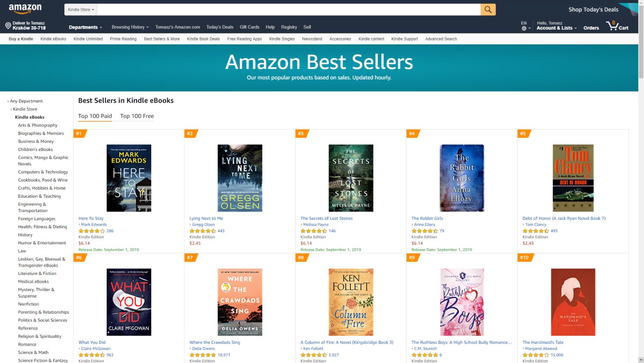644x363 pixels.
Task: Open Today's Deals in navigation bar
Action: (220, 27)
